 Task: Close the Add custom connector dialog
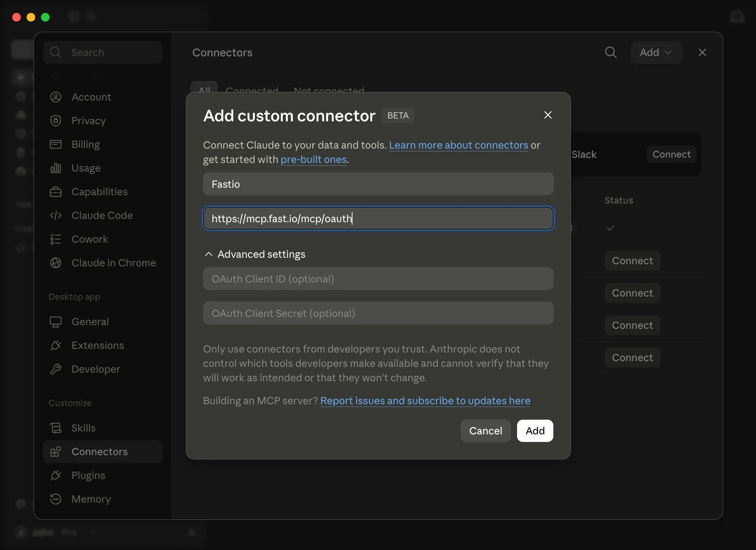click(x=548, y=115)
